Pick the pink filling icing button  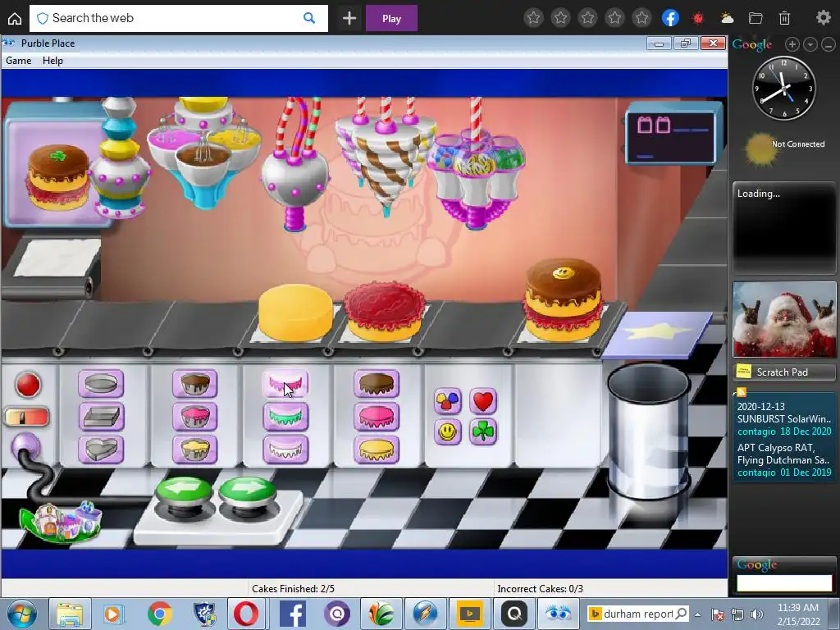pos(285,384)
